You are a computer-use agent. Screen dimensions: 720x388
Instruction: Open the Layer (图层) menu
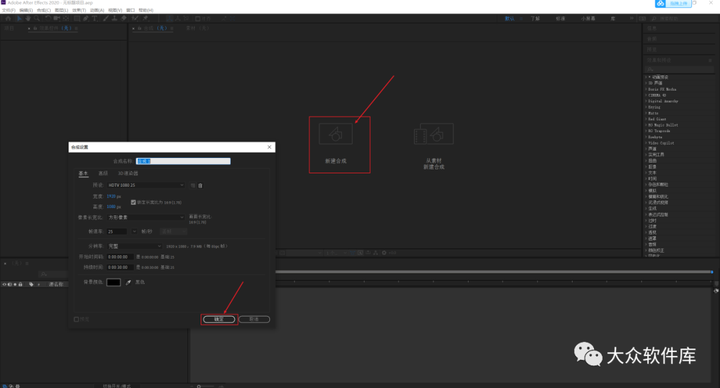[62, 10]
